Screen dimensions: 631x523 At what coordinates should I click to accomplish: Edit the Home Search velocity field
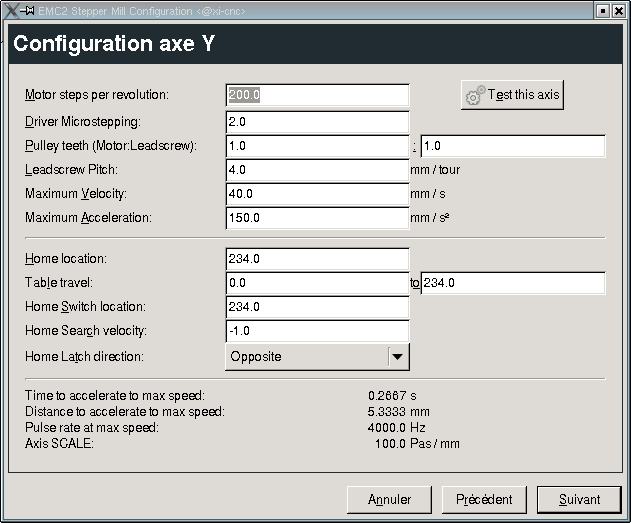click(x=318, y=331)
